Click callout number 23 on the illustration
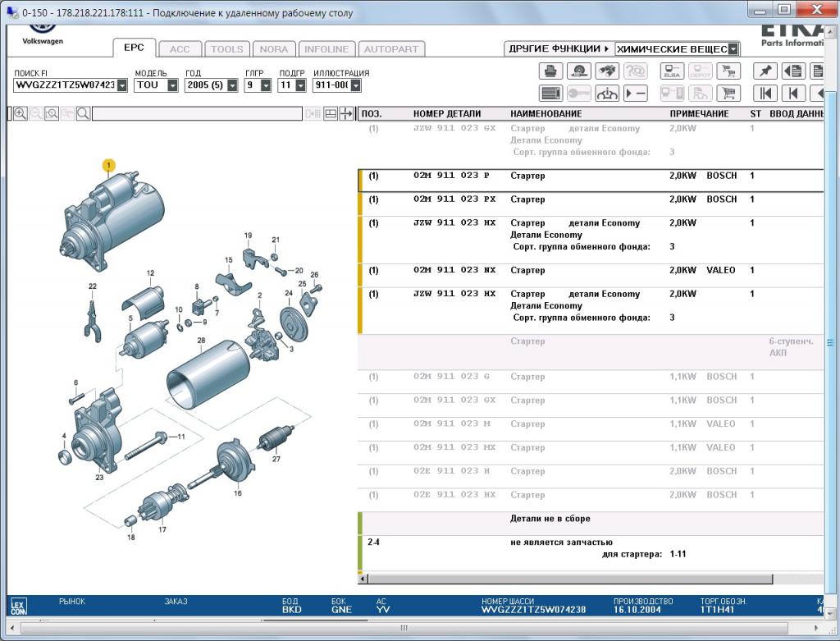This screenshot has width=840, height=641. click(x=99, y=477)
